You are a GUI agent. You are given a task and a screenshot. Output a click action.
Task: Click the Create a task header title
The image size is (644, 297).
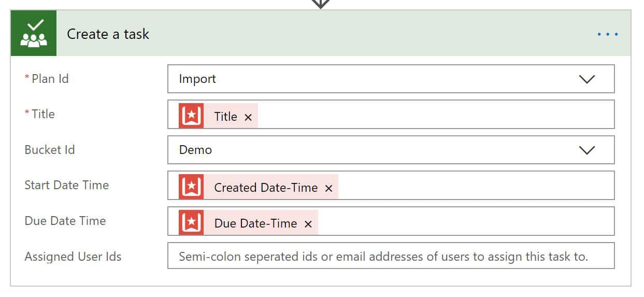108,34
